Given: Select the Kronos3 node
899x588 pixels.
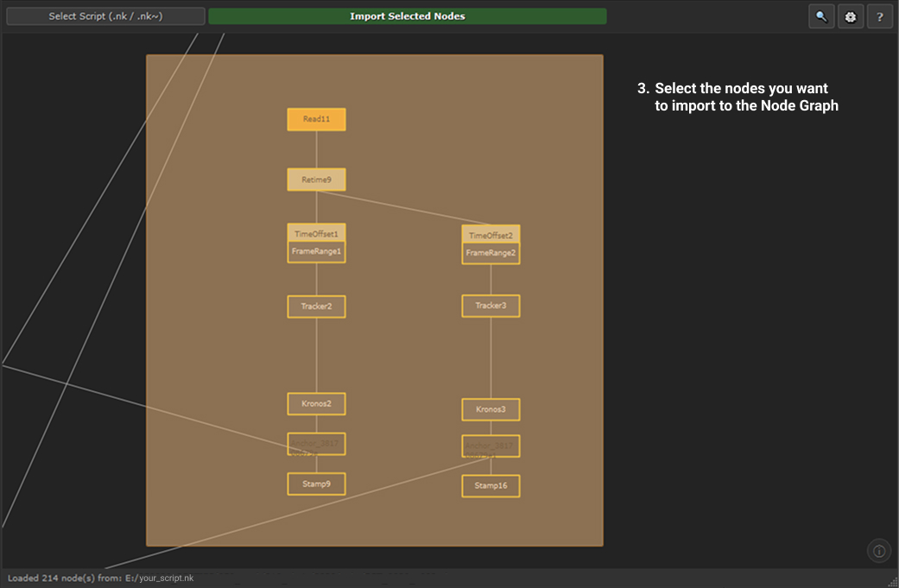Looking at the screenshot, I should click(x=491, y=409).
